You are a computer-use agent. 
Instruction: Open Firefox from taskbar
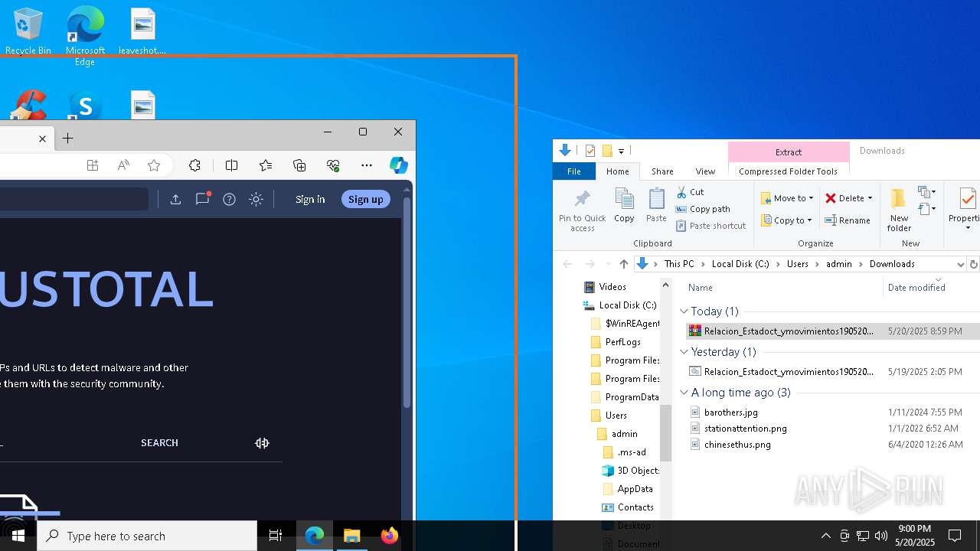[x=390, y=536]
